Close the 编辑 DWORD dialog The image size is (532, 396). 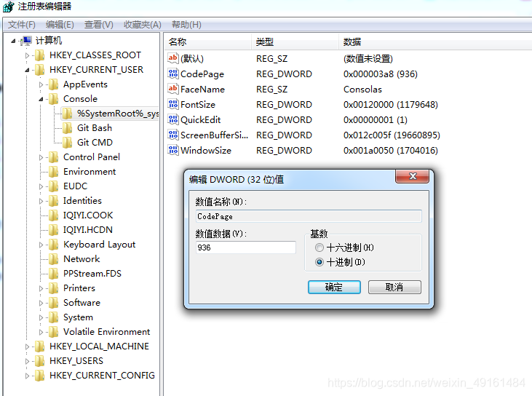coord(413,176)
